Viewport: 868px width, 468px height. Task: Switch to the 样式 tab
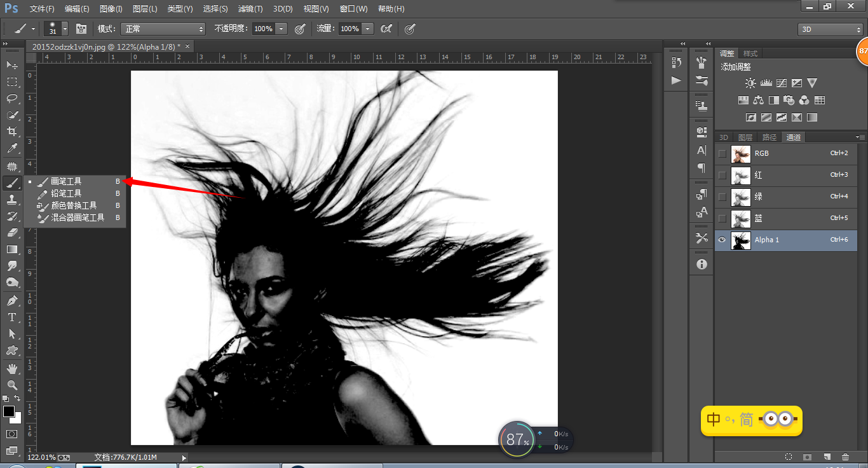(x=750, y=53)
